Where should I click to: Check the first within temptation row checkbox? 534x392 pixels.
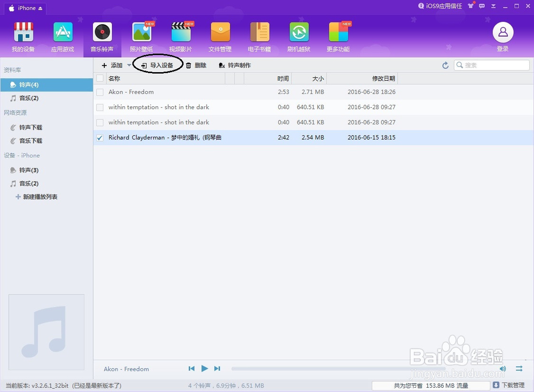coord(100,108)
